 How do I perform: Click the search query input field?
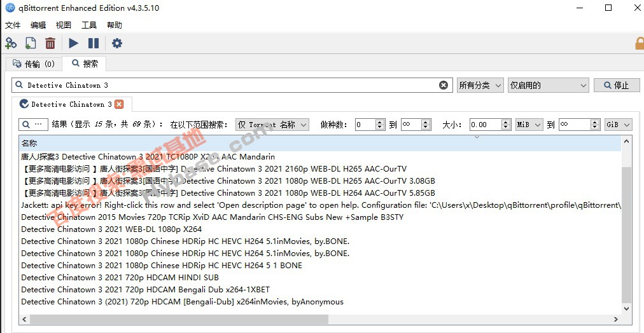tap(232, 85)
